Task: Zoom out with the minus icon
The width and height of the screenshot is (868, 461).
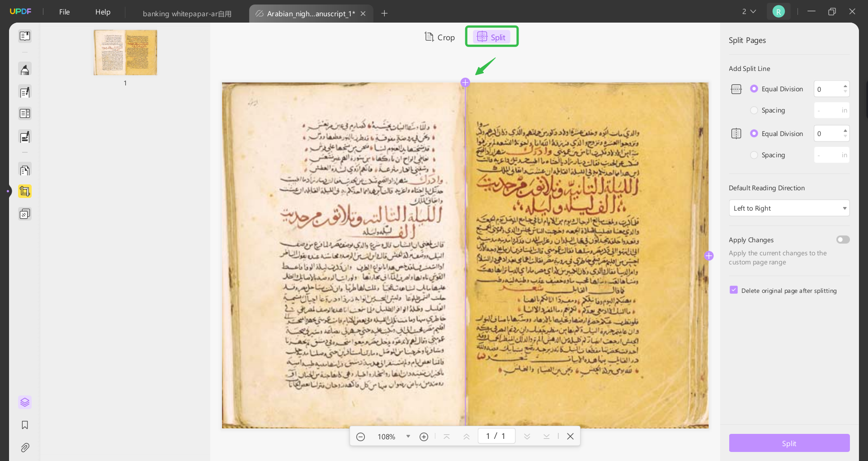Action: [x=360, y=437]
